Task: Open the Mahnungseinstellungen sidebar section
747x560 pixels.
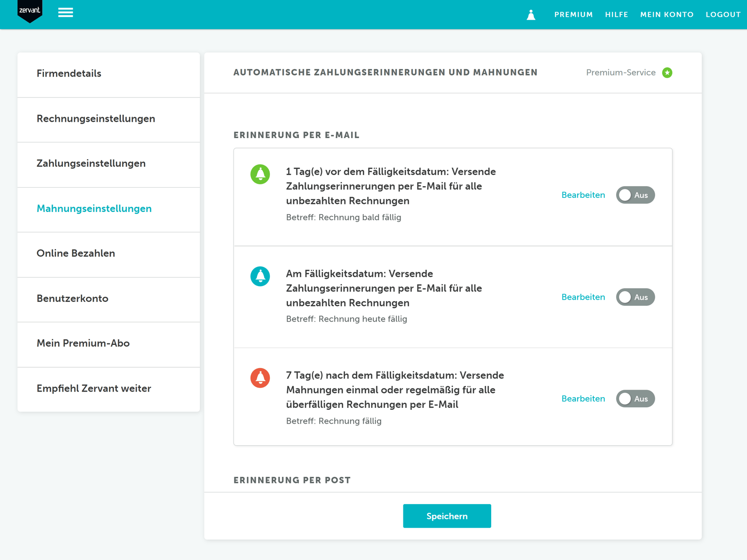Action: coord(94,209)
